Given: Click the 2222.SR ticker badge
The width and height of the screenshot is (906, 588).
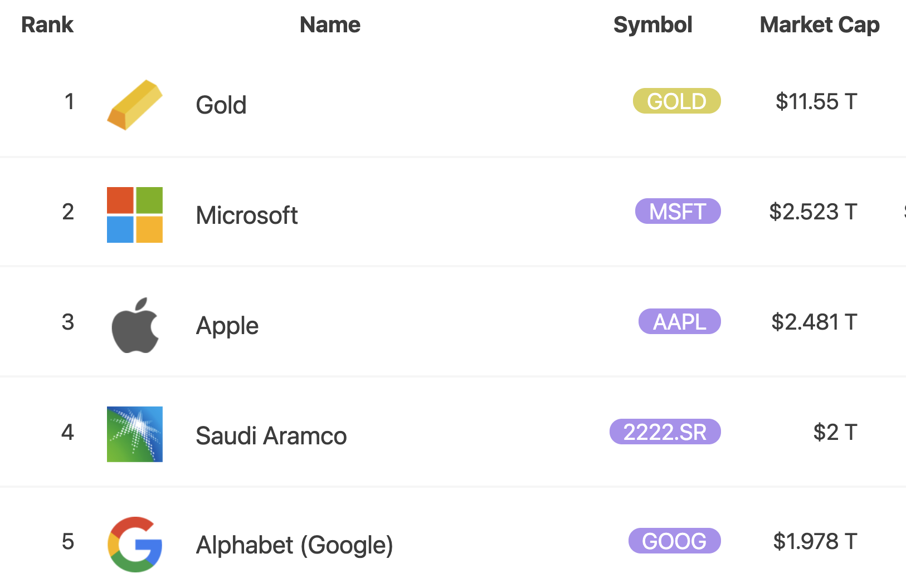Looking at the screenshot, I should pos(665,432).
